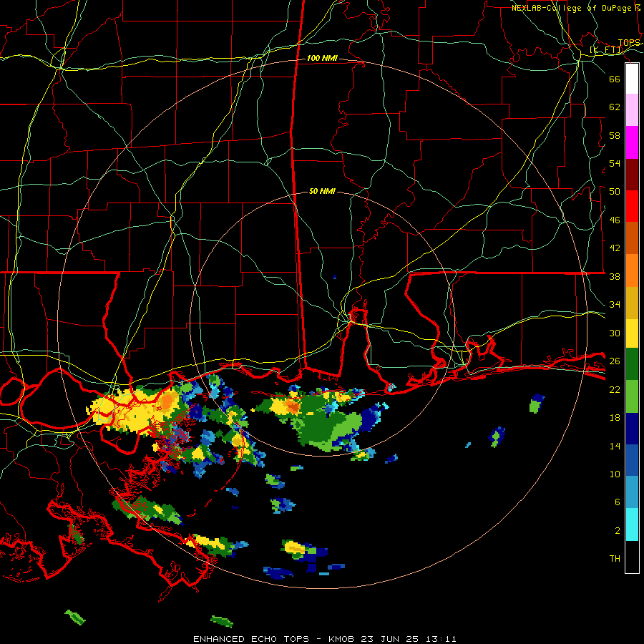The width and height of the screenshot is (644, 644).
Task: Click the light pink legend swatch
Action: (x=632, y=110)
